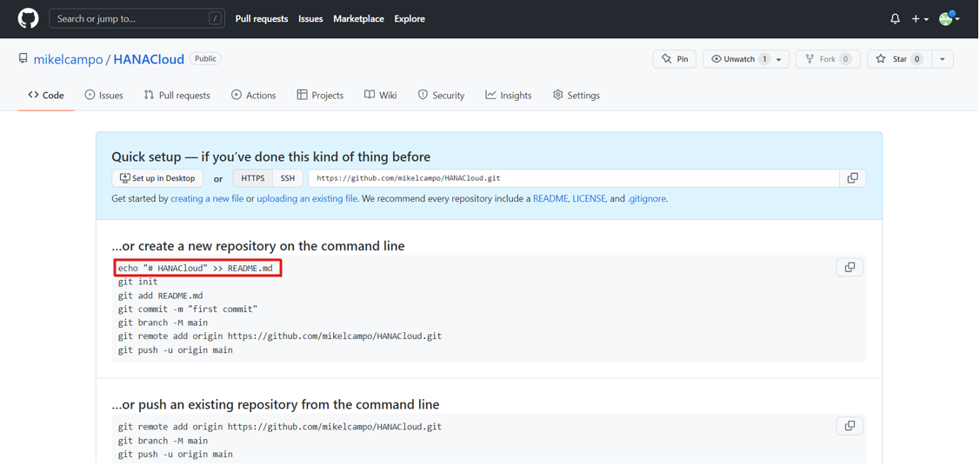Viewport: 980px width, 466px height.
Task: Open the user avatar menu
Action: click(x=950, y=19)
